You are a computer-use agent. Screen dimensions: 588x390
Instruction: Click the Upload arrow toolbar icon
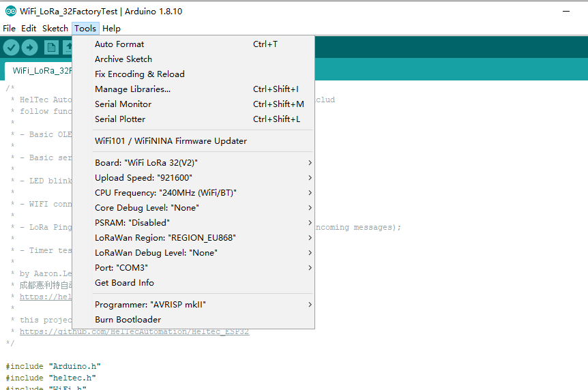(x=30, y=47)
